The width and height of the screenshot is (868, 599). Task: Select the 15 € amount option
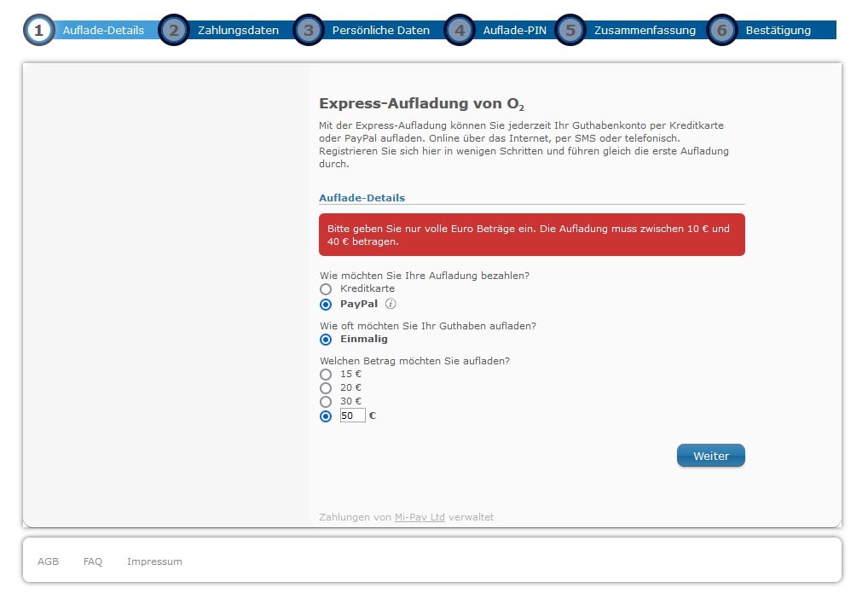326,375
